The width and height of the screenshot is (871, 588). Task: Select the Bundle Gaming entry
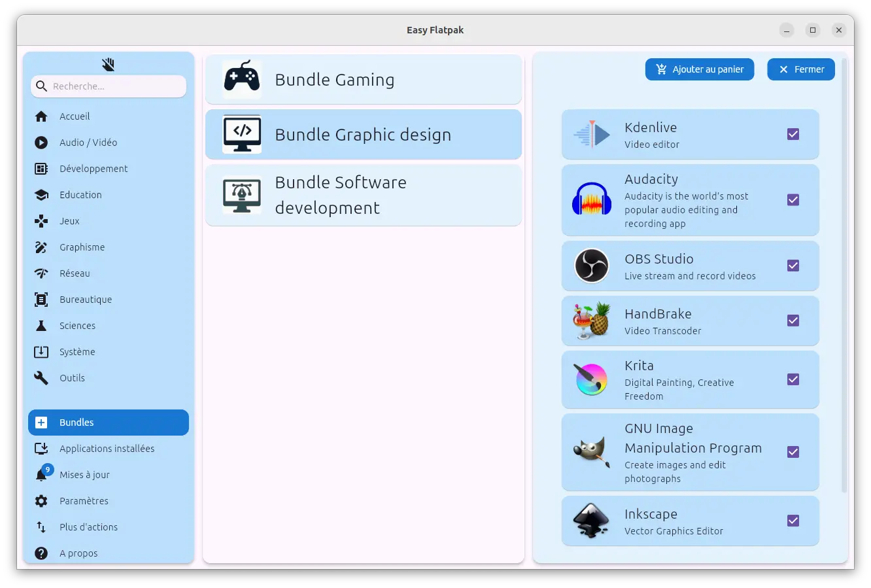tap(364, 80)
